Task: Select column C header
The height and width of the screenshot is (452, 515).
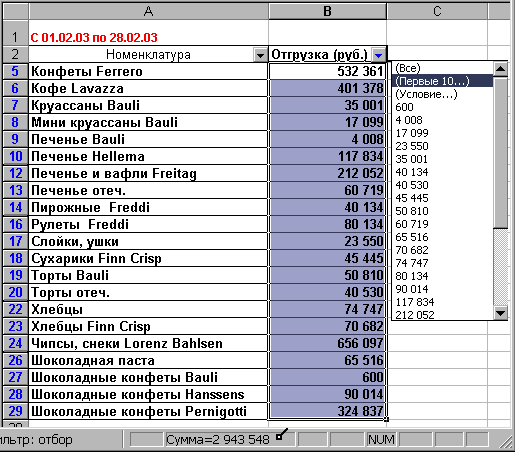Action: [437, 11]
